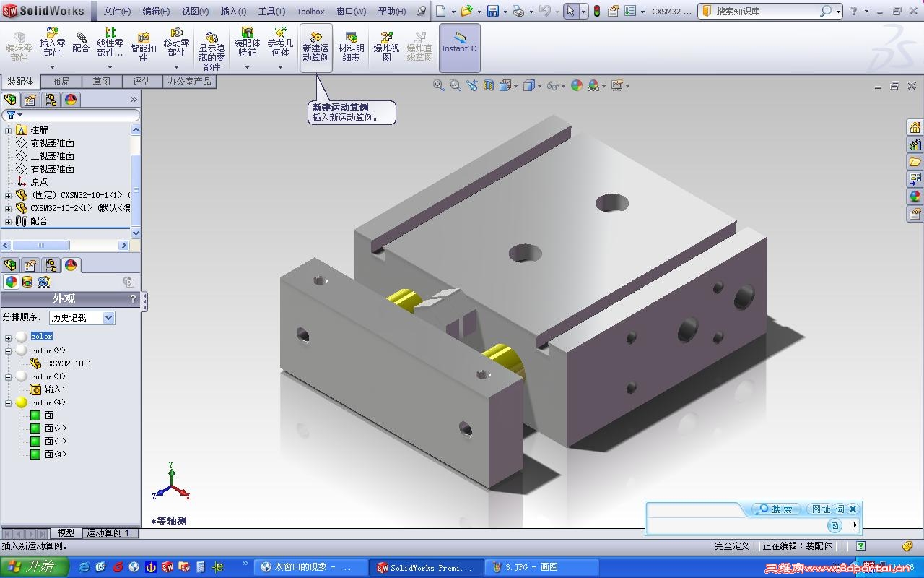Click the ConfigurationManager icon in upper panel

pos(51,100)
